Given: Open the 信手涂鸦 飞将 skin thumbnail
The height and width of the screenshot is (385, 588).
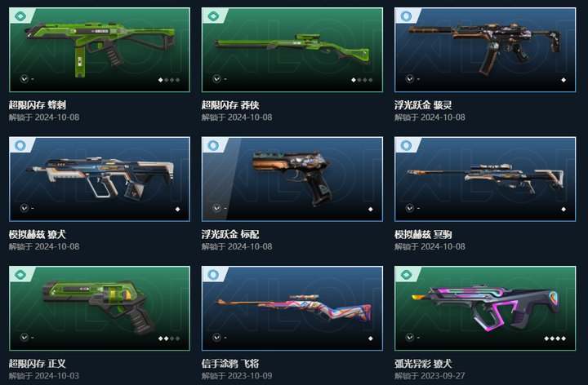Looking at the screenshot, I should (x=292, y=308).
